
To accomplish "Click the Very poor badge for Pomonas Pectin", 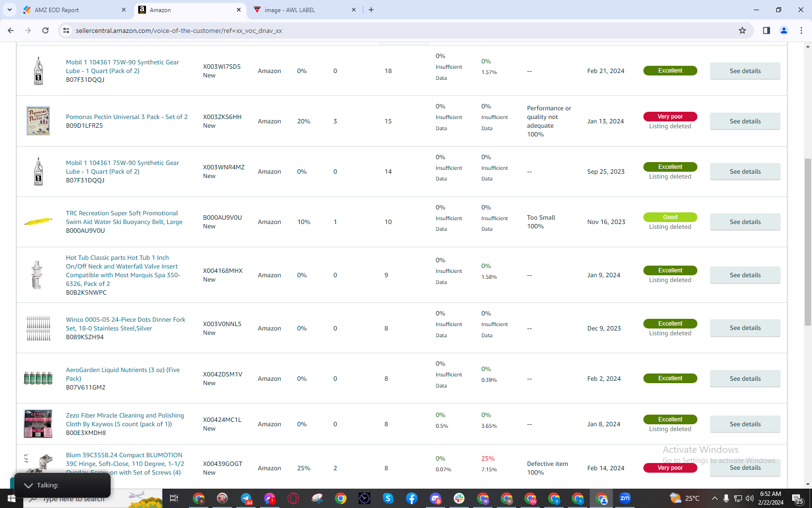I will point(670,117).
